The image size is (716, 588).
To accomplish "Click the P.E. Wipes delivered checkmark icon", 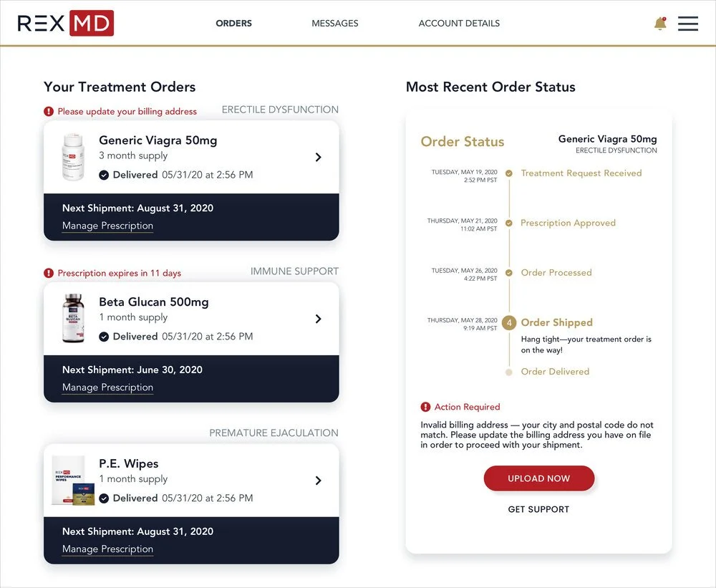I will [x=104, y=498].
